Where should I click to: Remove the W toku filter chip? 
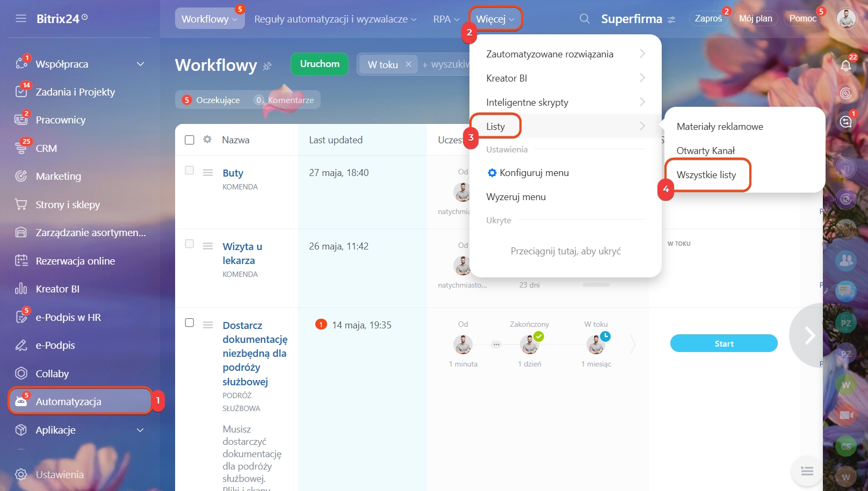(x=408, y=64)
